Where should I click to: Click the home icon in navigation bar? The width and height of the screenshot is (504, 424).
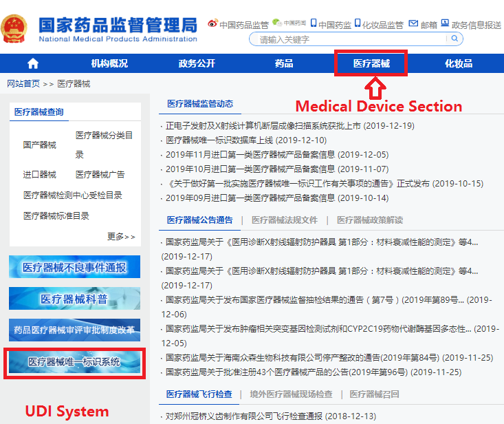(x=33, y=63)
